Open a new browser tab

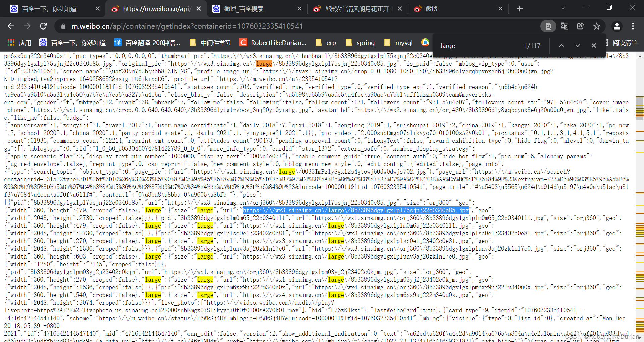(520, 9)
